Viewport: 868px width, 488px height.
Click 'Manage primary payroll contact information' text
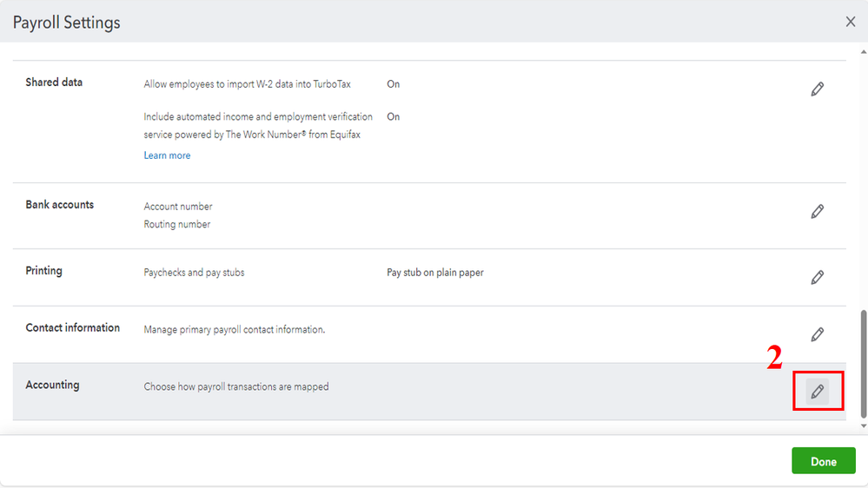(235, 330)
